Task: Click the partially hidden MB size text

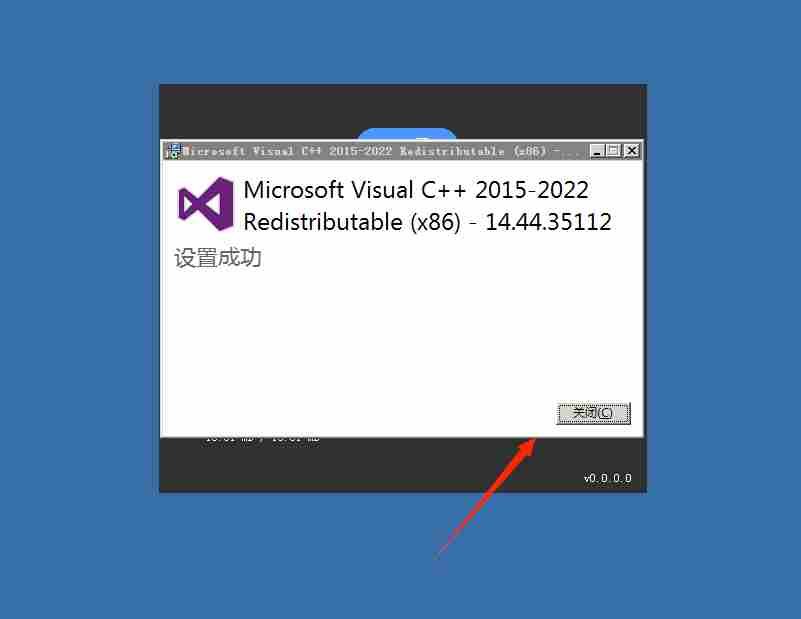Action: click(262, 440)
